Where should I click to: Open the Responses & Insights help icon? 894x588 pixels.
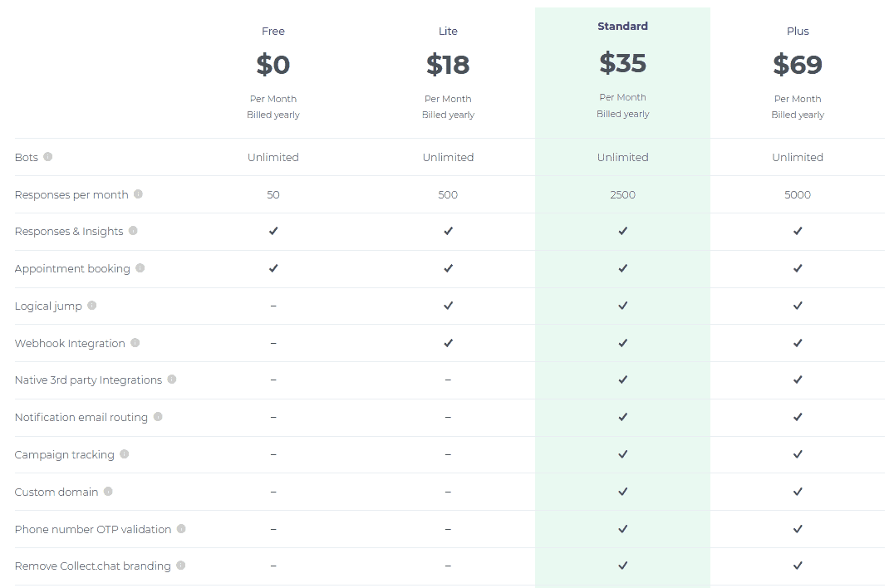point(133,232)
